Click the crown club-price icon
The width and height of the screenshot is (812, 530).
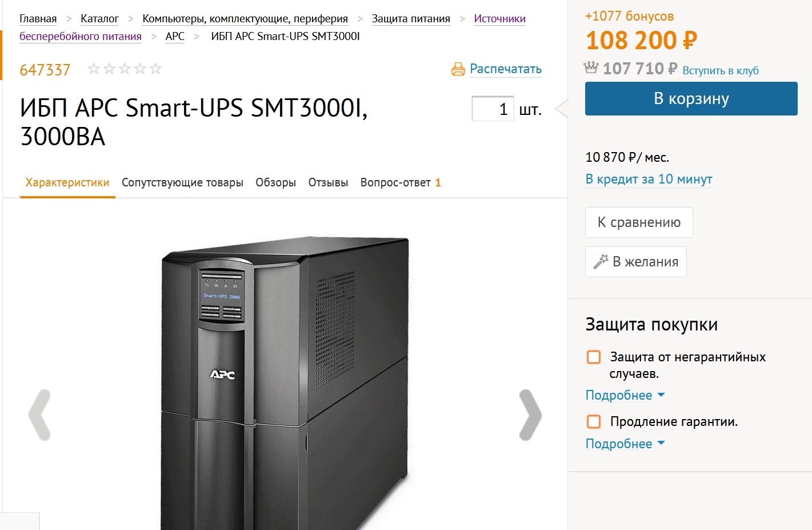point(591,68)
